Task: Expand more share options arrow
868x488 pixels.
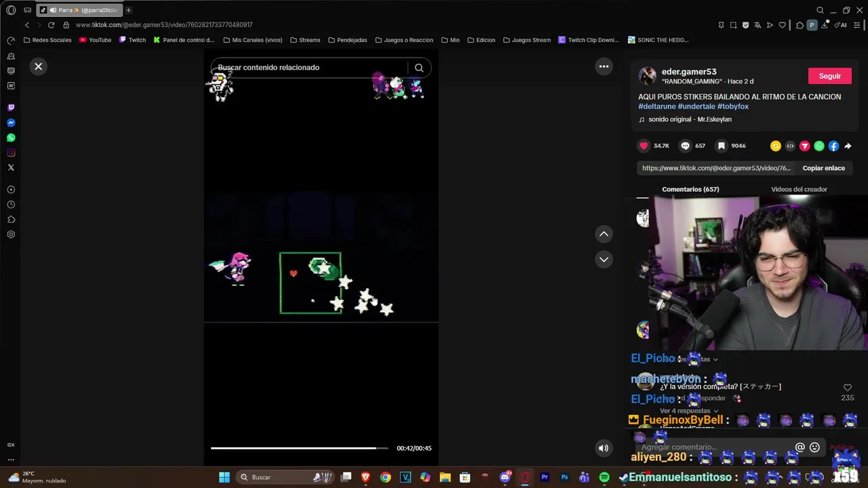Action: coord(848,146)
